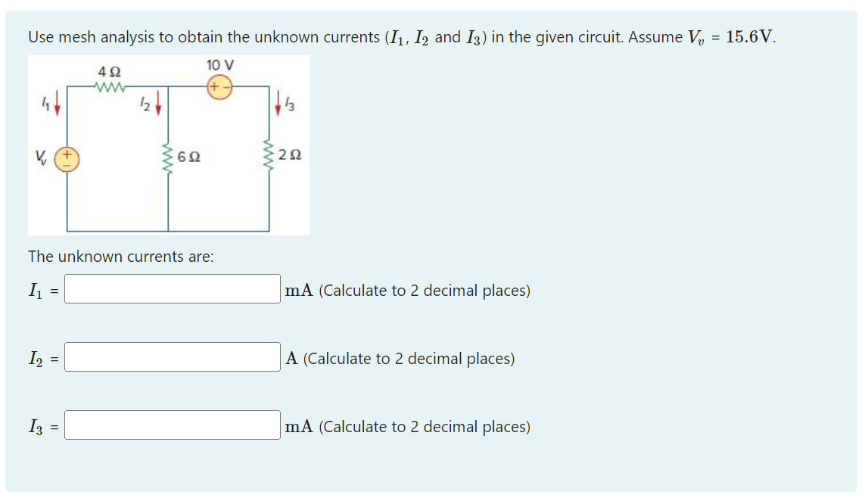Viewport: 868px width, 498px height.
Task: Select the Vv voltage source circle
Action: pos(67,158)
